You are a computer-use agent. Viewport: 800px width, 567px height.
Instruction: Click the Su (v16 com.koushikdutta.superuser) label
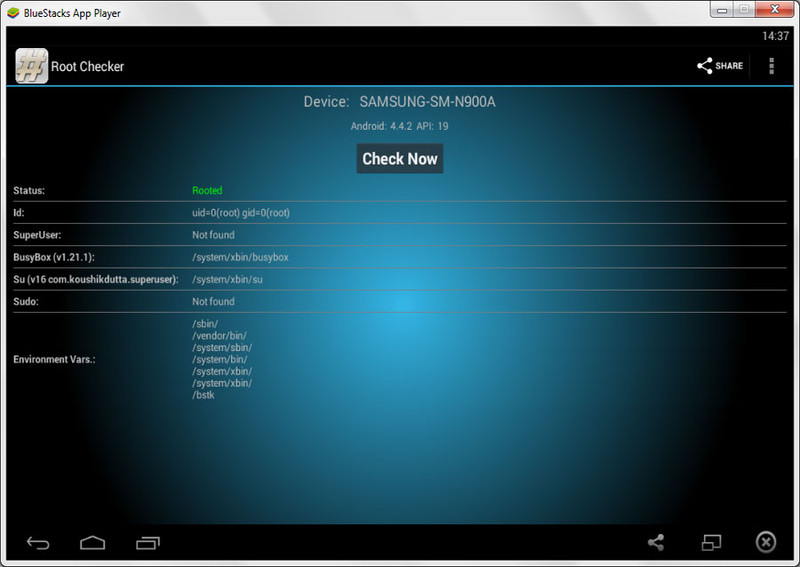(96, 280)
